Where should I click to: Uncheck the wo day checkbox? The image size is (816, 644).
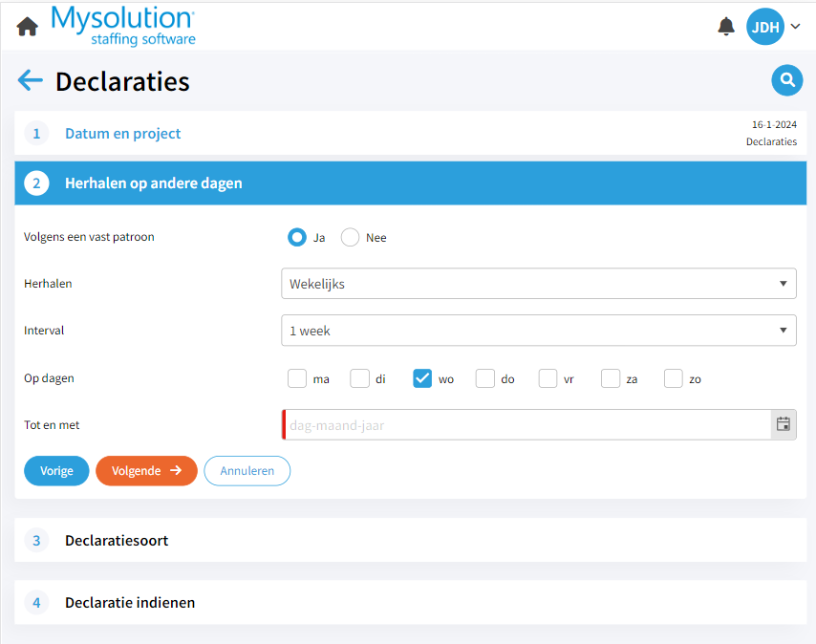tap(422, 378)
